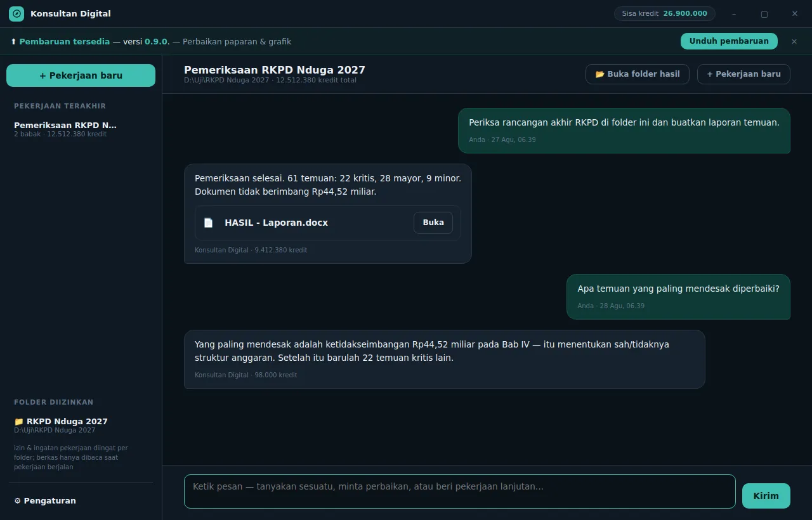This screenshot has width=812, height=520.
Task: Click the message "Periksa rancangan akhir RKPD..."
Action: click(624, 130)
